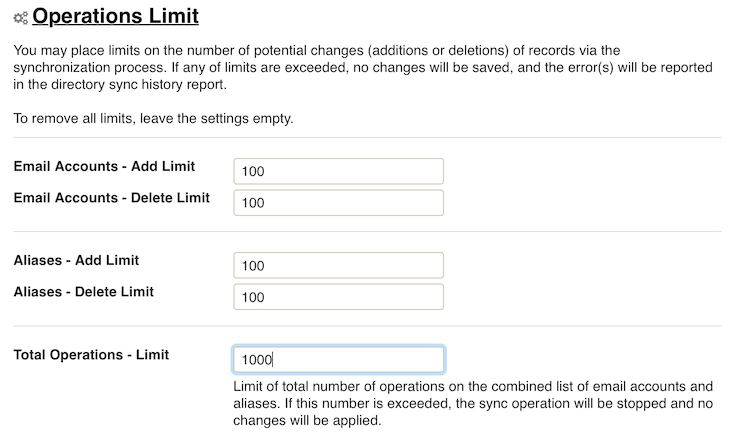The height and width of the screenshot is (433, 740).
Task: Open the Operations Limit heading link
Action: click(116, 16)
